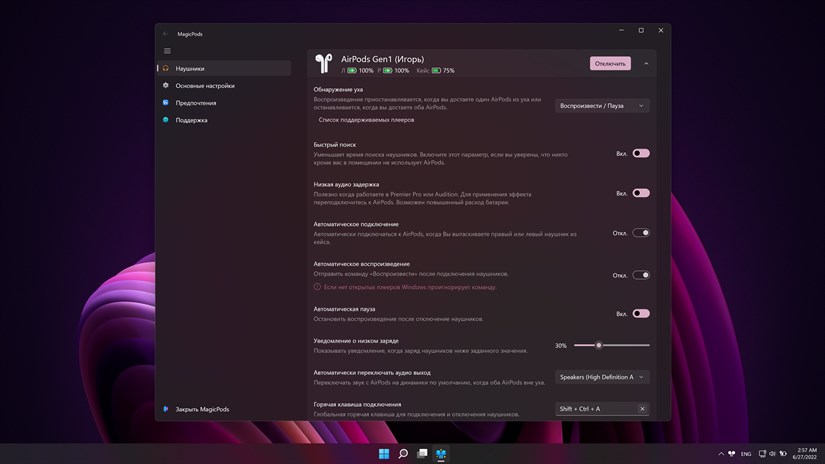Screen dimensions: 825x464
Task: Click the Отключить button
Action: 610,64
